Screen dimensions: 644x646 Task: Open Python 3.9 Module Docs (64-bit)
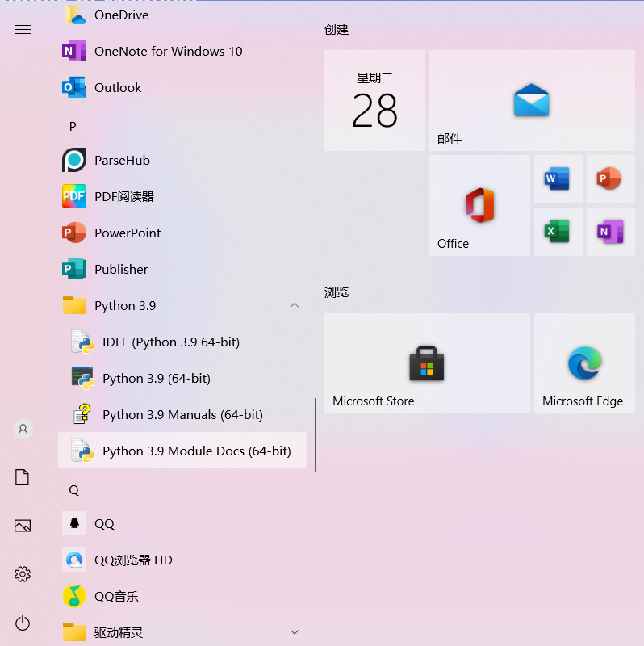click(x=182, y=451)
